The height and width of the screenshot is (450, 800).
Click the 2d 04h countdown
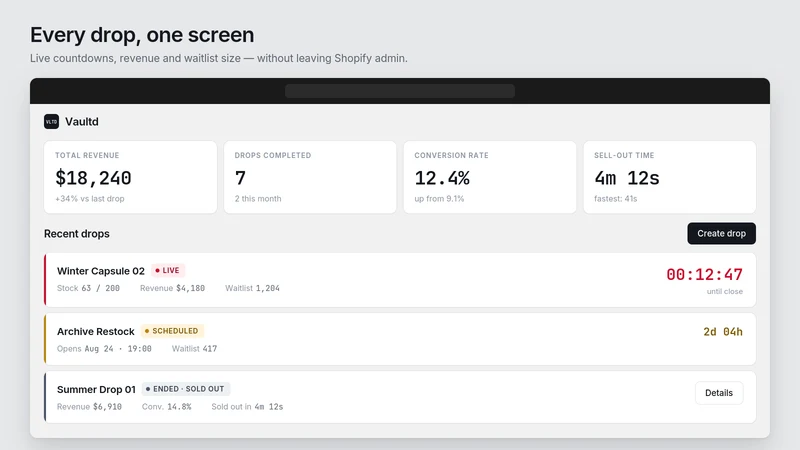723,332
